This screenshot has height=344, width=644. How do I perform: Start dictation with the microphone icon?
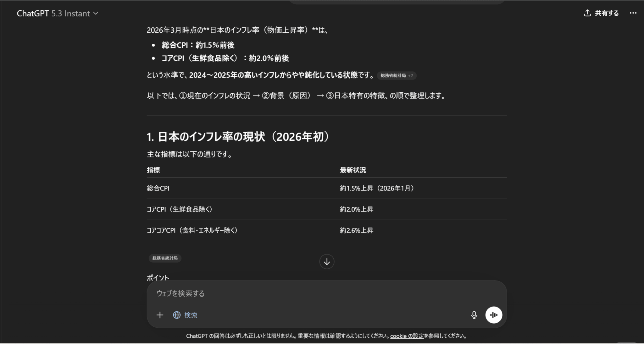pos(474,315)
